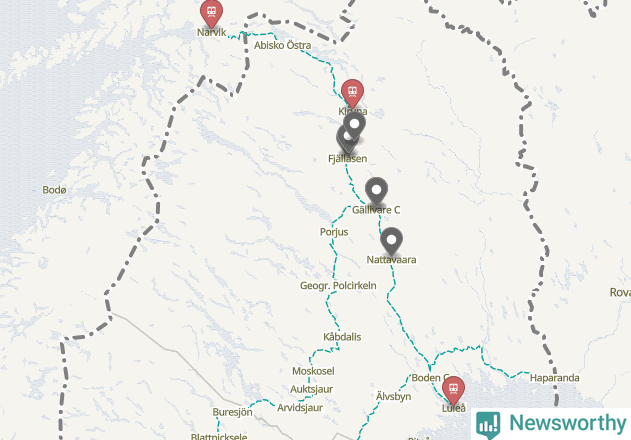
Task: Click the Auktsjaur station label
Action: pyautogui.click(x=311, y=389)
